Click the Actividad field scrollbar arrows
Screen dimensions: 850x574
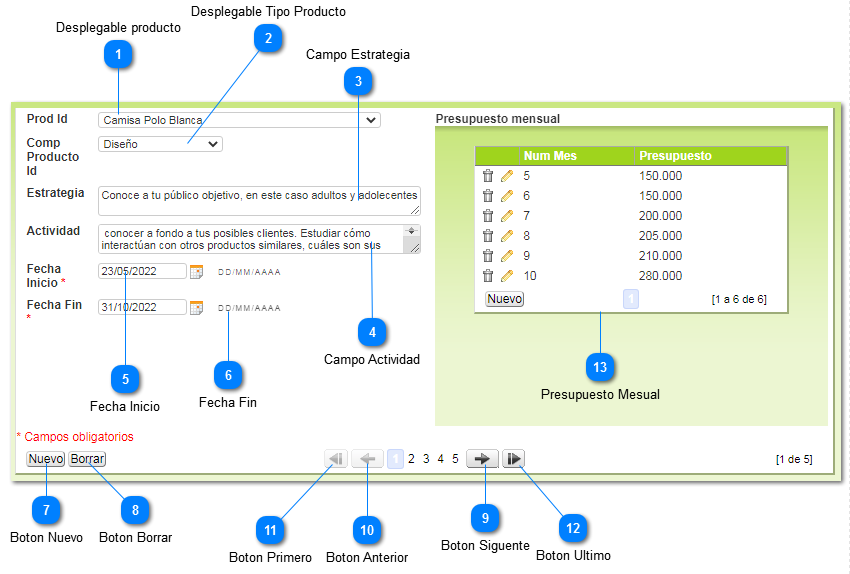pyautogui.click(x=411, y=231)
